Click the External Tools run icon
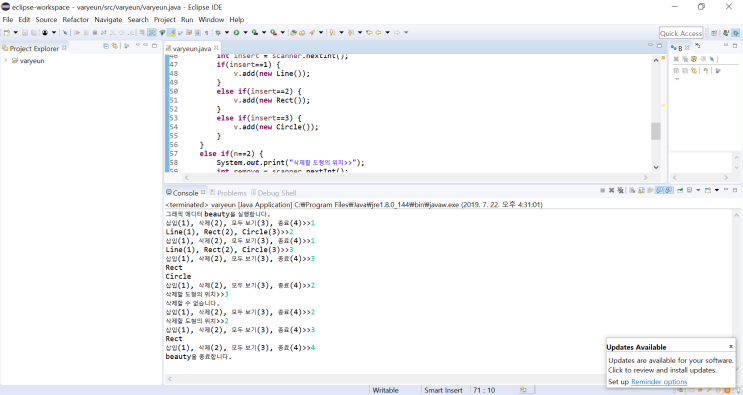 click(x=273, y=33)
